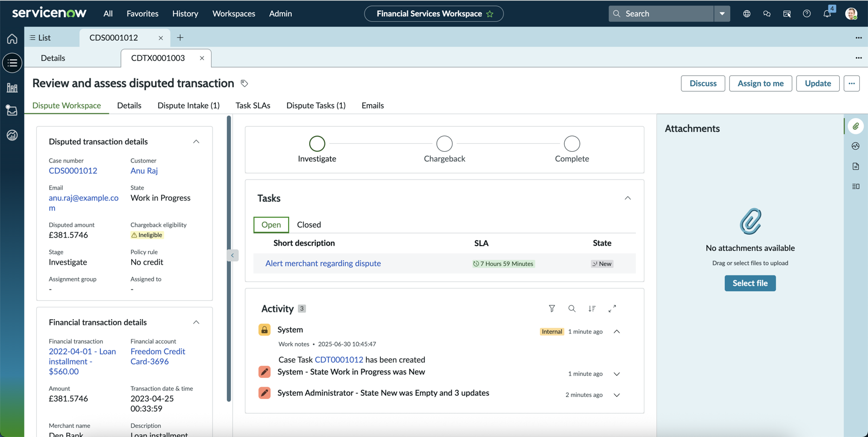Image resolution: width=868 pixels, height=437 pixels.
Task: Click the globe language icon in header
Action: tap(747, 14)
